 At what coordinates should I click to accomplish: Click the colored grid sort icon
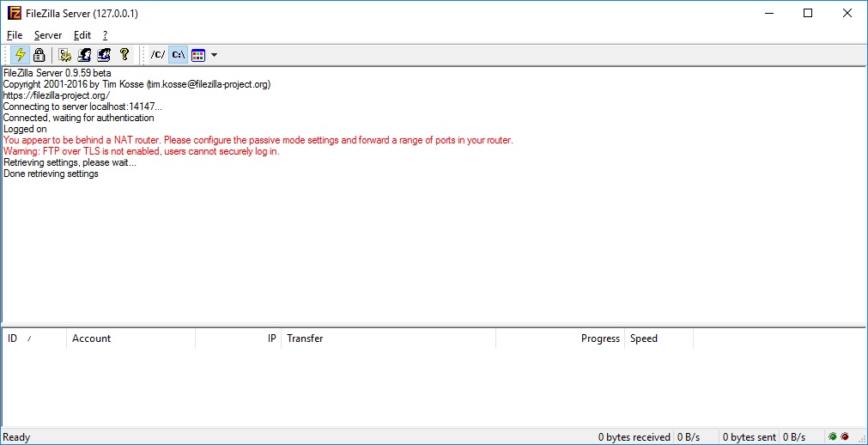pos(198,55)
